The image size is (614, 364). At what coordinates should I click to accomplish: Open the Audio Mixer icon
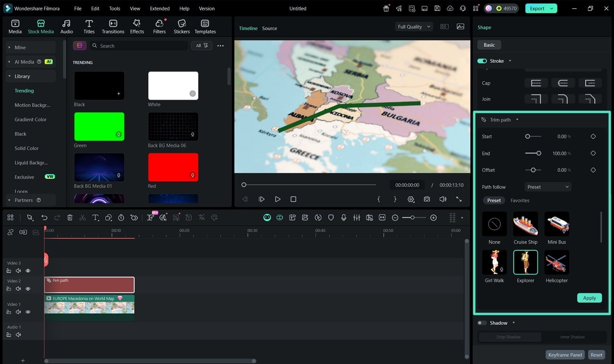point(356,218)
